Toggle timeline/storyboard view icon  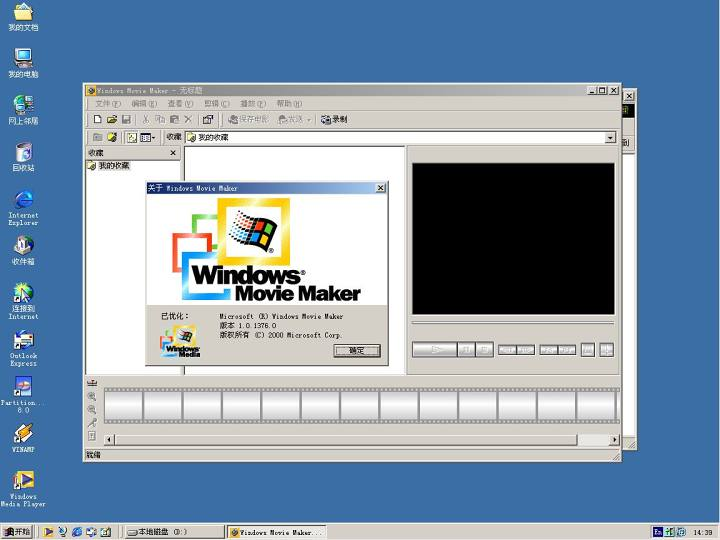click(92, 383)
